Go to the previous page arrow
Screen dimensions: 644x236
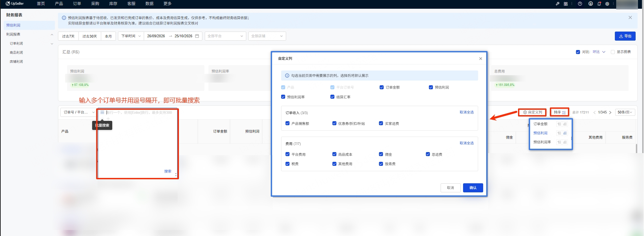[594, 112]
